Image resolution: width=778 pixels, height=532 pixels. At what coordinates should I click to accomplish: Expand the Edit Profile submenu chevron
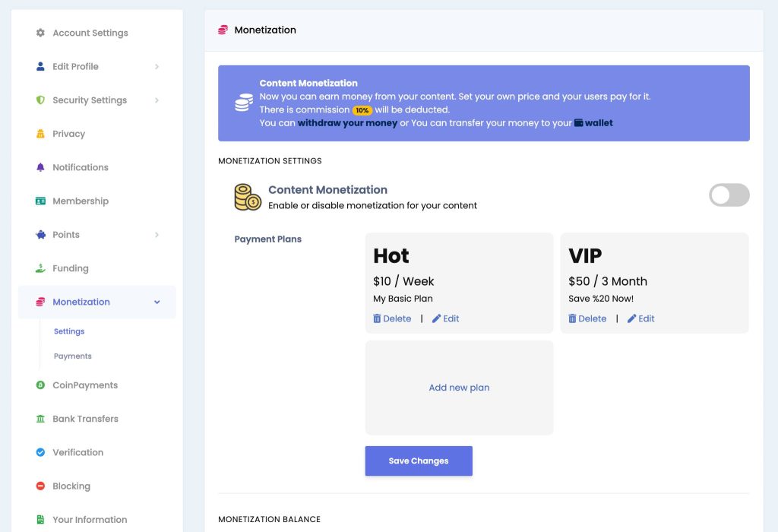157,67
